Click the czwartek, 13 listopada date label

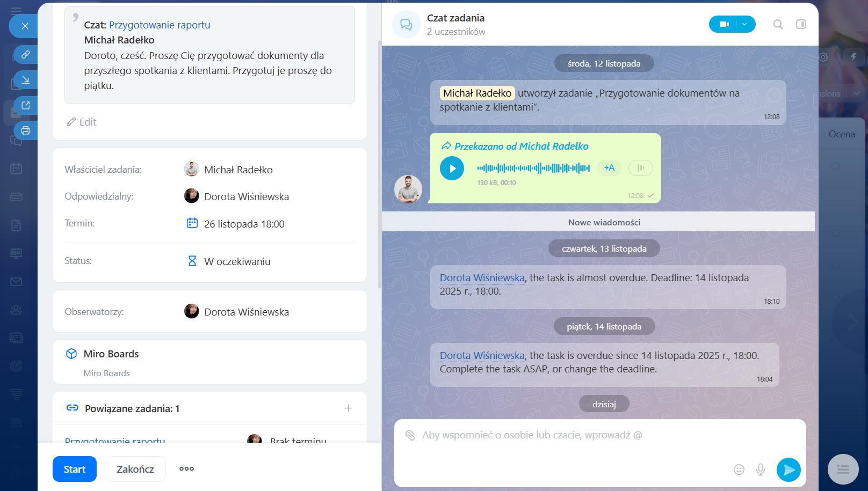[604, 248]
